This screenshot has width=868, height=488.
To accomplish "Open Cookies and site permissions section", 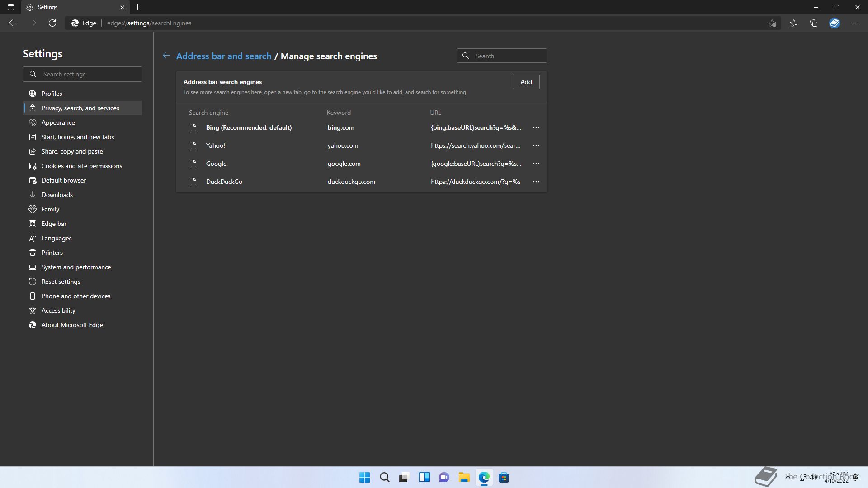I will coord(82,166).
